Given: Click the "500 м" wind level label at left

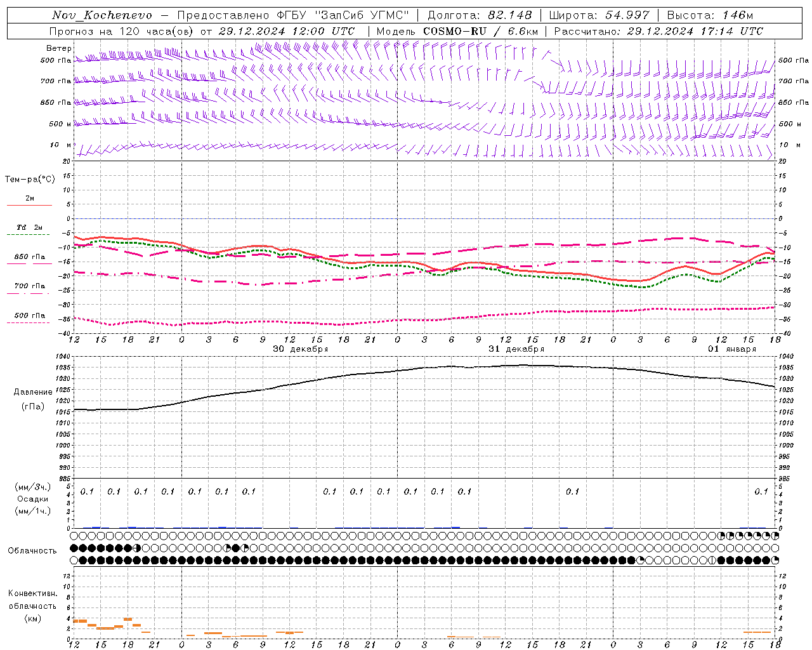Looking at the screenshot, I should point(60,124).
